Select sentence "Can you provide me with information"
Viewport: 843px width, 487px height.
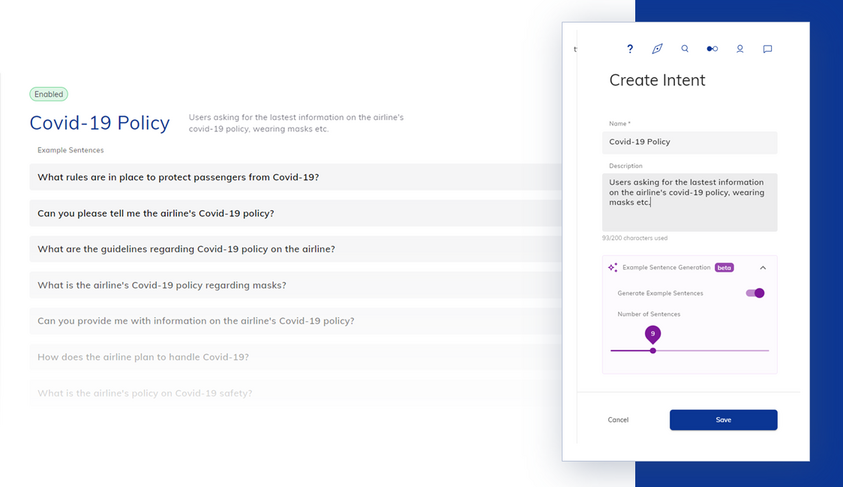point(296,321)
